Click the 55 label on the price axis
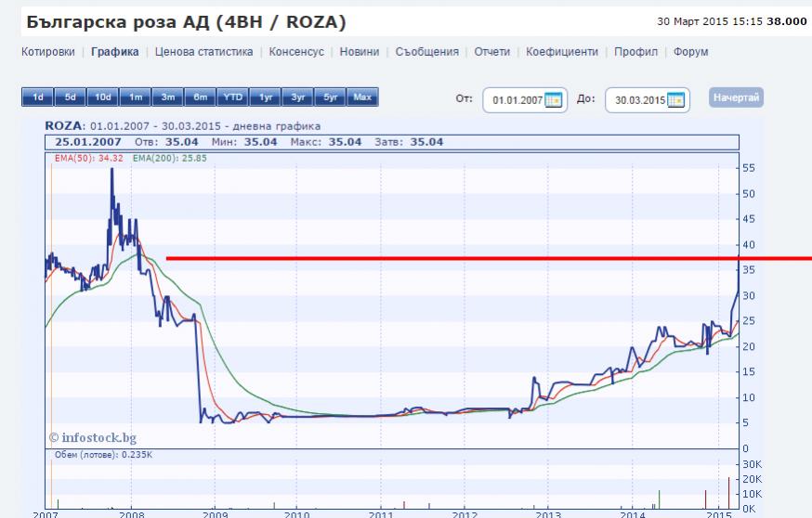The image size is (812, 518). 749,168
